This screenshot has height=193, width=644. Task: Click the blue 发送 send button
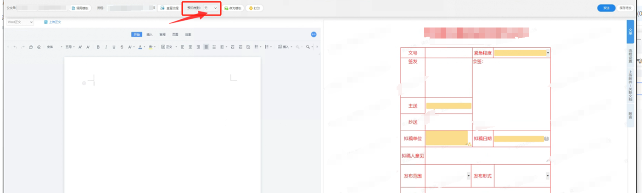606,8
